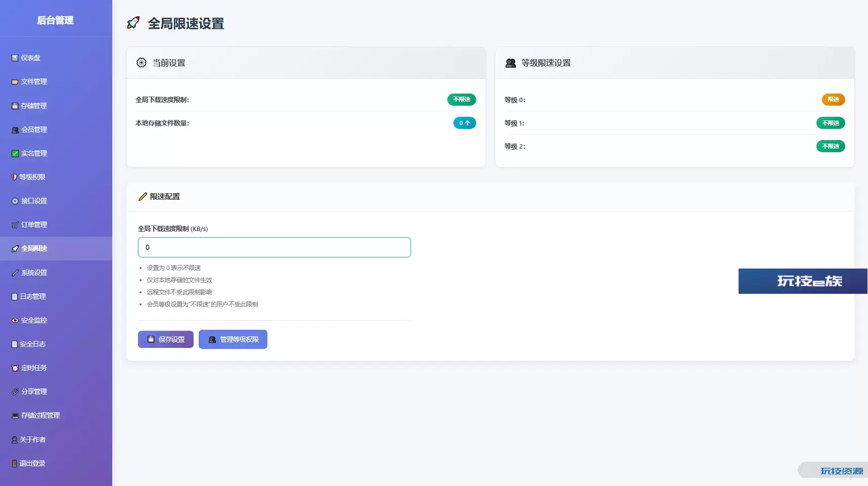Click the eye icon next to 安全监控
Screen dimensions: 868x486
tap(15, 321)
